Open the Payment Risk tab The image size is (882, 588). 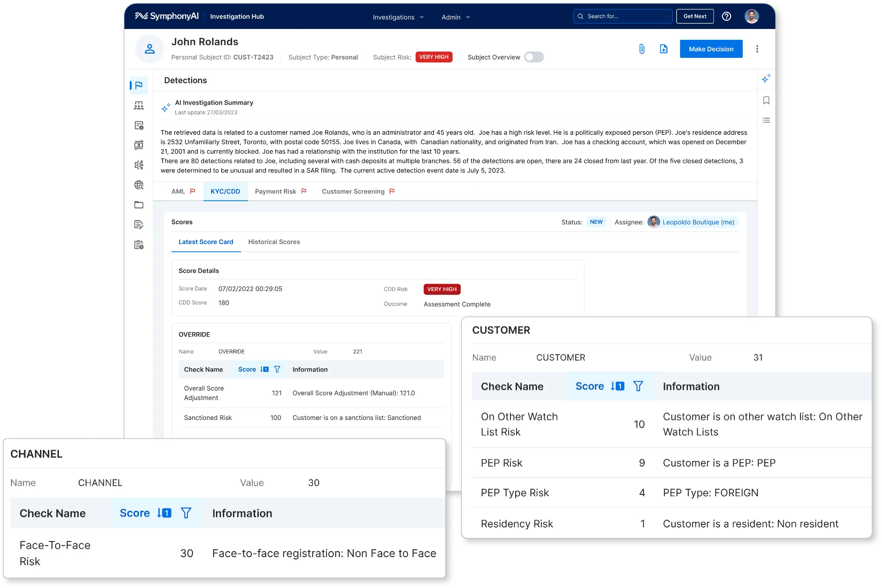click(281, 191)
